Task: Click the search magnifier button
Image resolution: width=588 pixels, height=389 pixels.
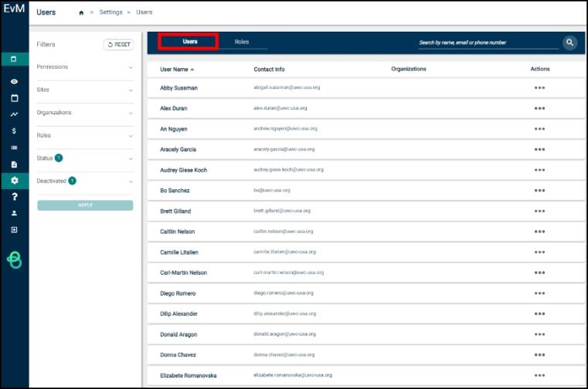Action: [x=569, y=42]
